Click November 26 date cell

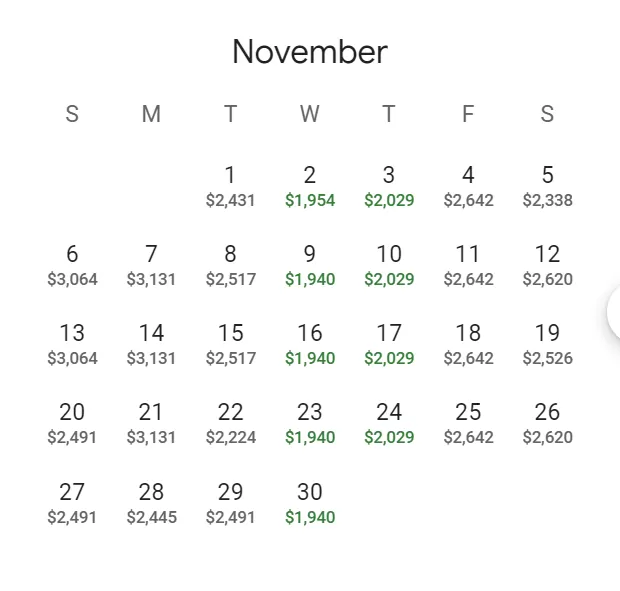coord(548,423)
